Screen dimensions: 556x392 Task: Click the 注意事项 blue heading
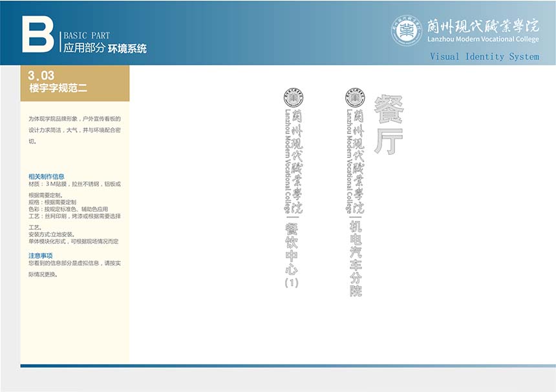(40, 256)
